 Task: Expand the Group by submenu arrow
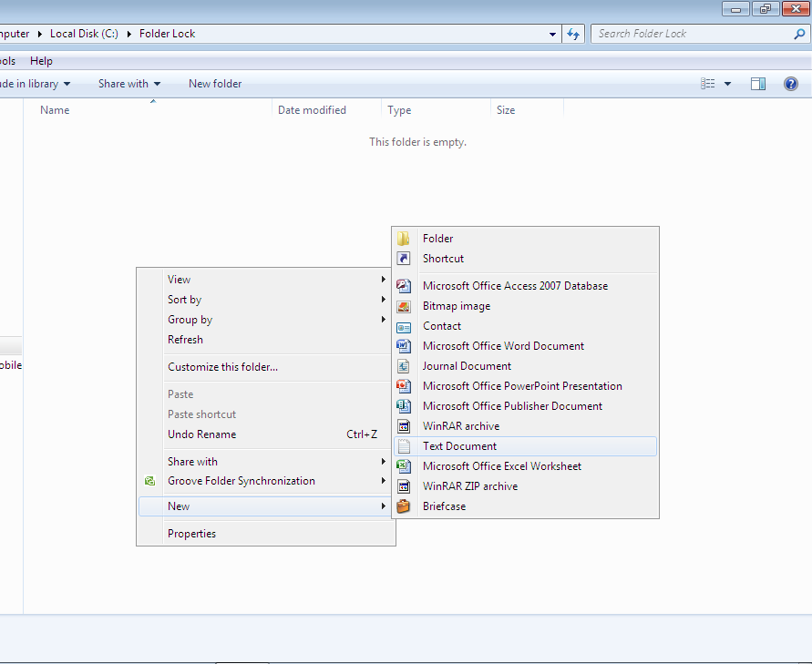click(383, 320)
